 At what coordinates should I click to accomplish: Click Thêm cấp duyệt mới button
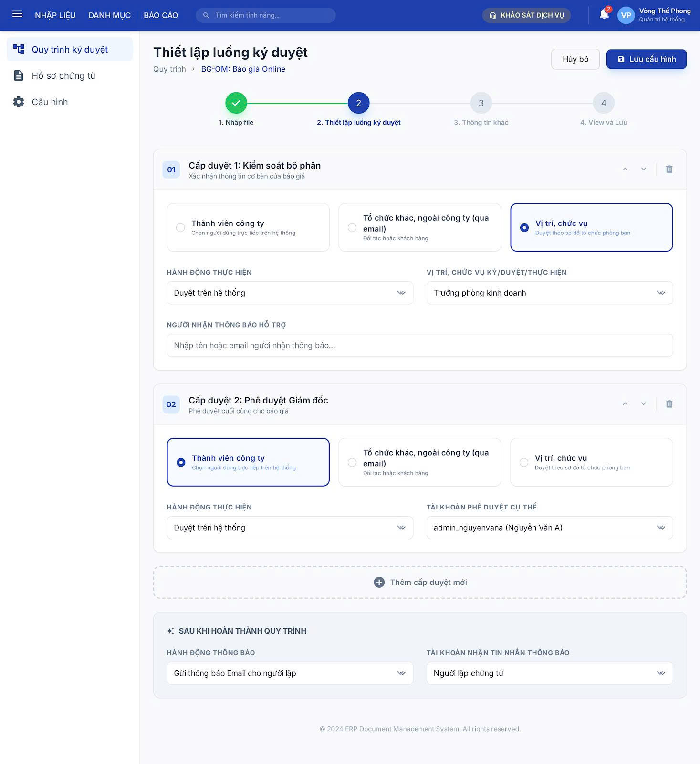point(419,583)
